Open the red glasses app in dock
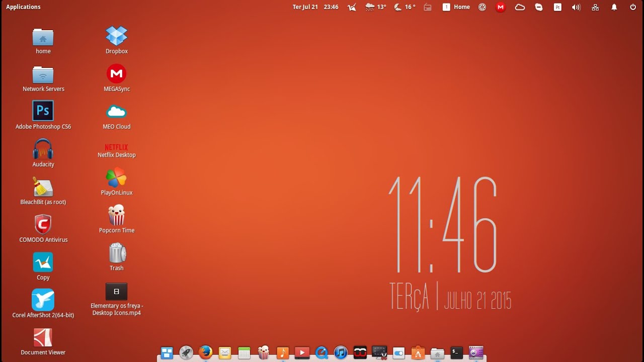The image size is (644, 362). (360, 353)
